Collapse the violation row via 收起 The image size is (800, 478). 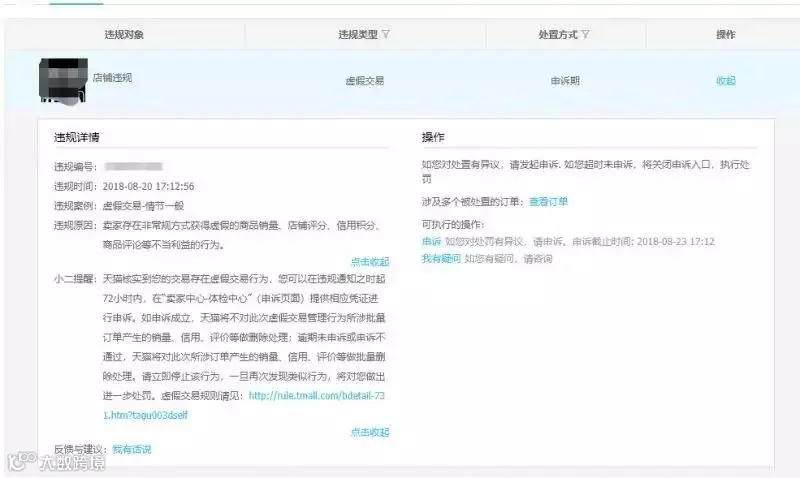(726, 81)
